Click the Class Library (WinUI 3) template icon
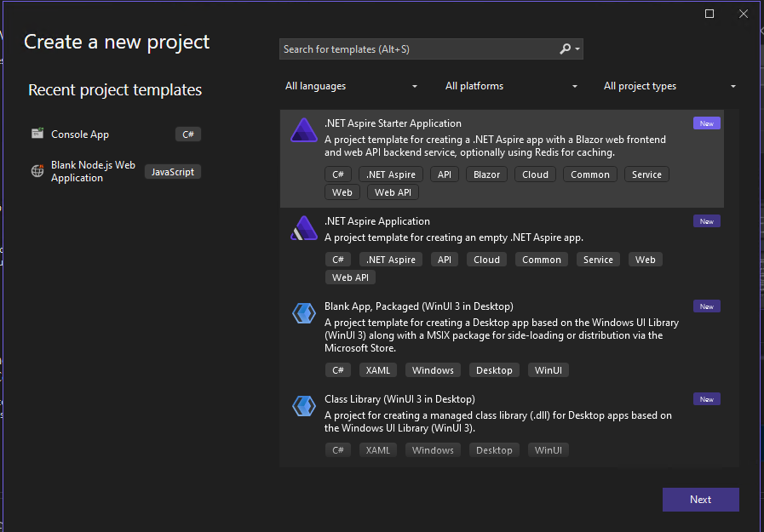 click(304, 406)
